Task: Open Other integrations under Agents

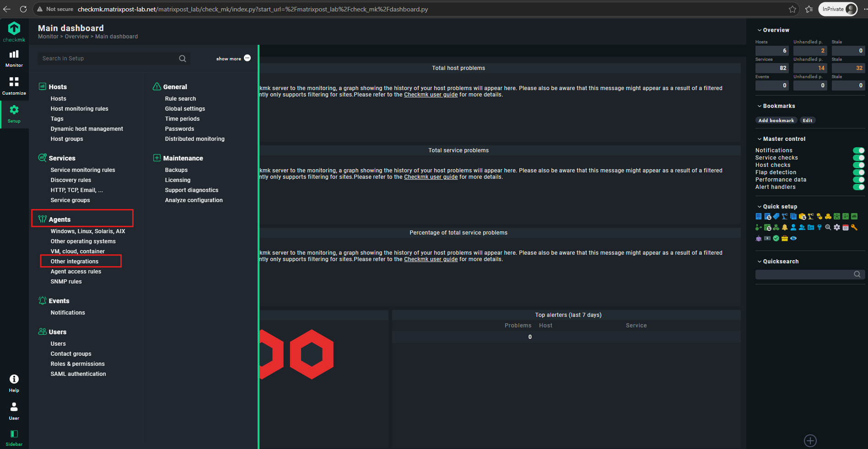Action: [75, 262]
